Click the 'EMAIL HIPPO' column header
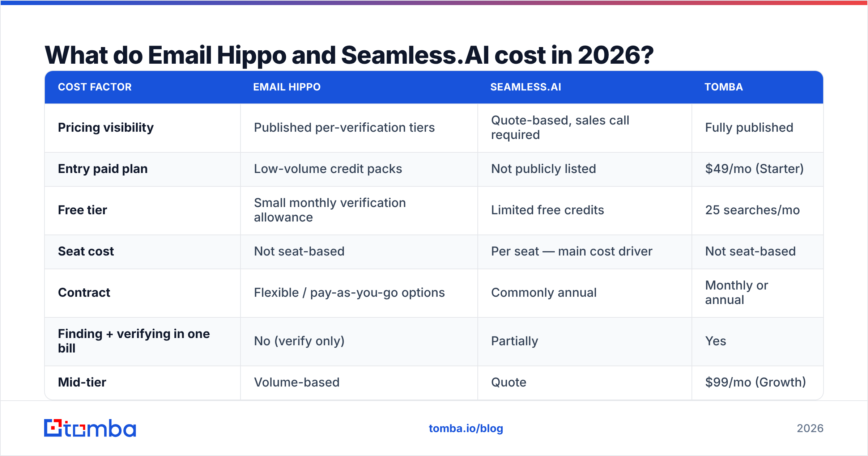Viewport: 868px width, 456px height. [x=287, y=87]
